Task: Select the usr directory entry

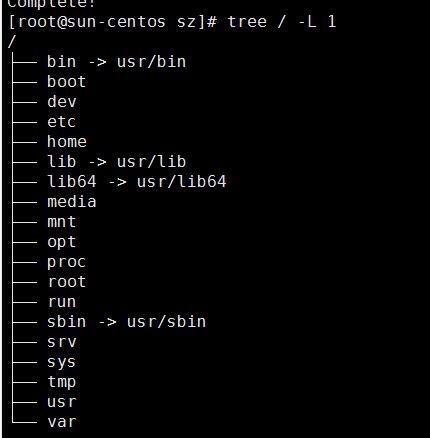Action: tap(62, 402)
